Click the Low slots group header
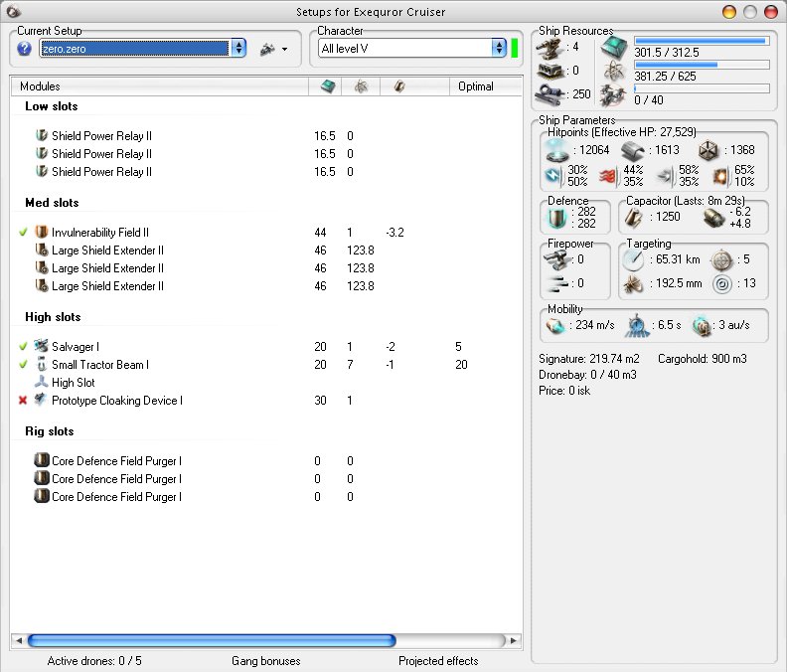The image size is (787, 672). 52,106
